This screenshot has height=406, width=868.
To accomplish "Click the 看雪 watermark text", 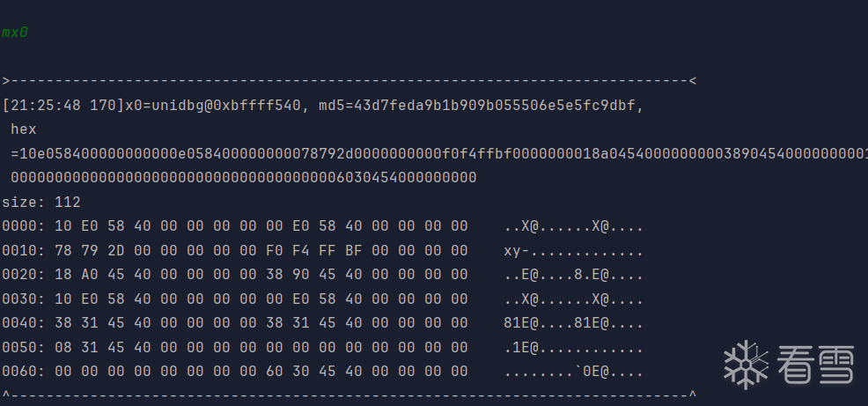I will point(813,365).
